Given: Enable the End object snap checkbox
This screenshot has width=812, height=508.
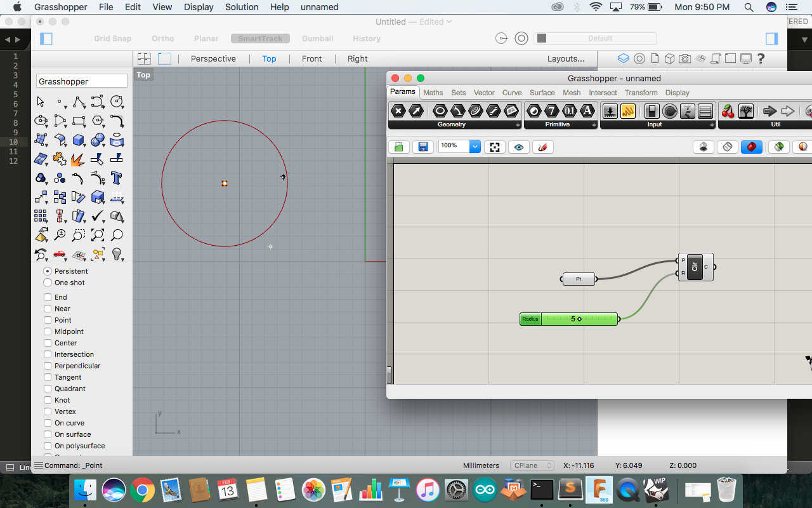Looking at the screenshot, I should 48,297.
